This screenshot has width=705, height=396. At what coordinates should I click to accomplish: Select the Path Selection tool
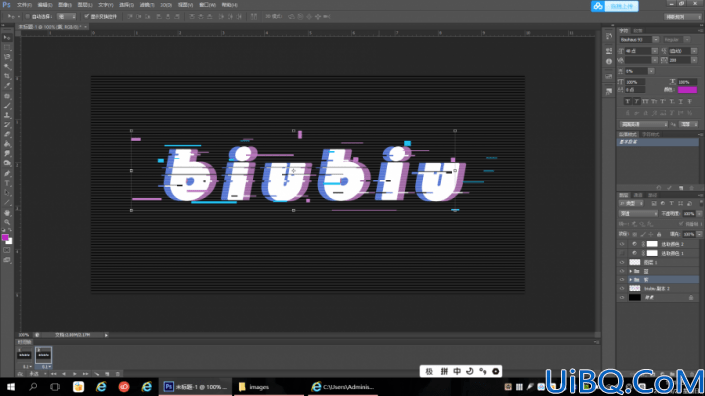(x=7, y=193)
